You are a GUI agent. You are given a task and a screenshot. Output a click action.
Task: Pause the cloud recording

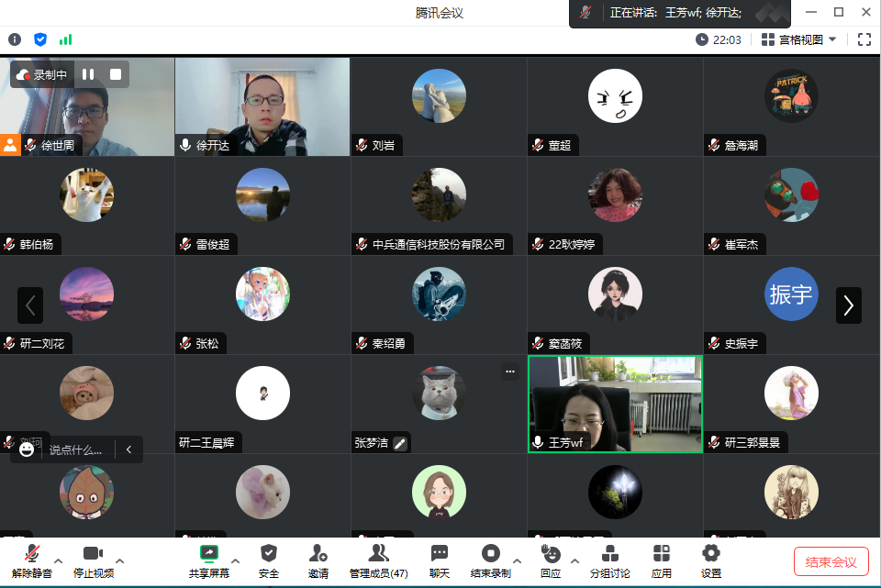tap(88, 74)
